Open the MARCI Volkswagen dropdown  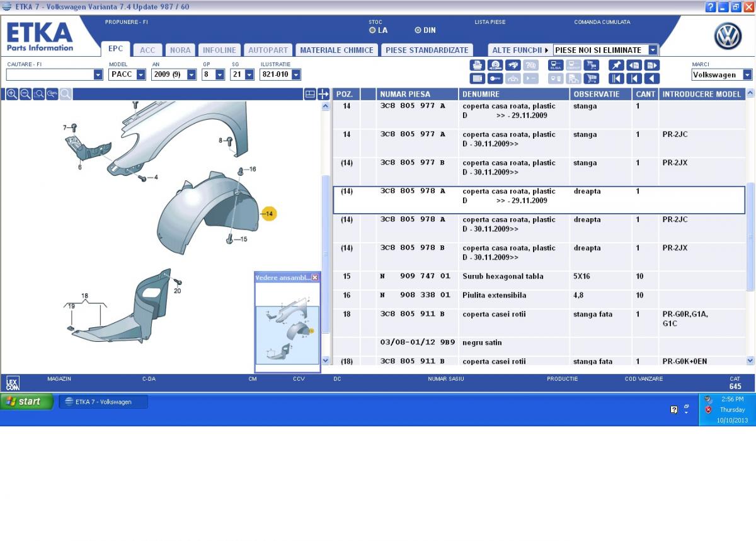pos(747,74)
